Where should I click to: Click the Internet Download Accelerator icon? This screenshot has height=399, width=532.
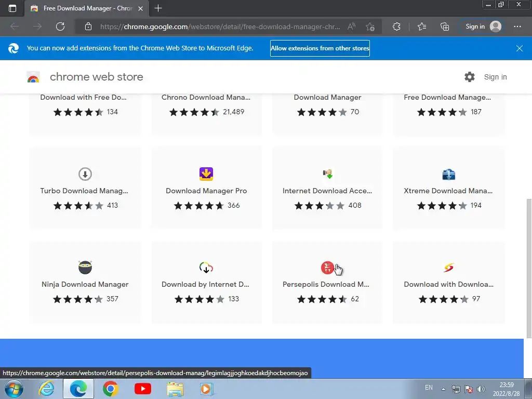(327, 174)
